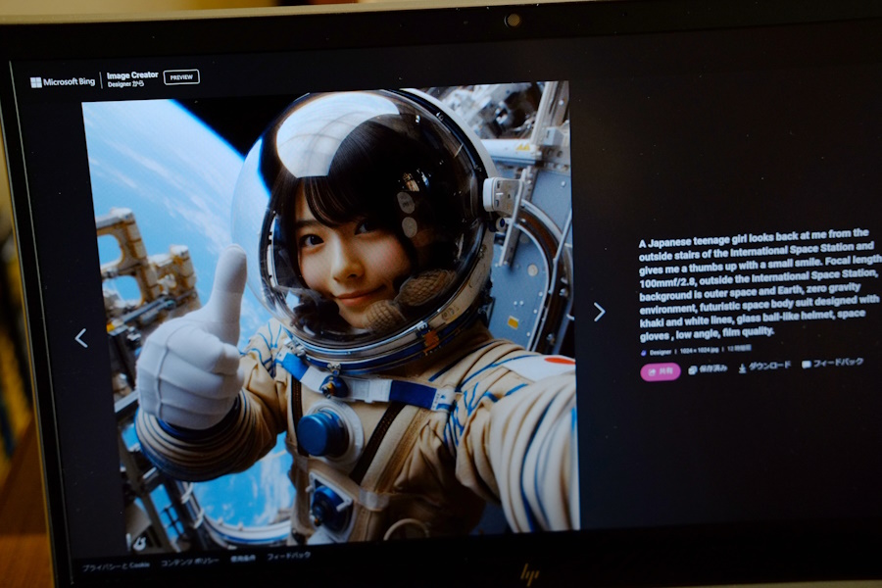The image size is (882, 588).
Task: Click the prompt text 'A Japanese teenage girl…'
Action: [x=759, y=284]
